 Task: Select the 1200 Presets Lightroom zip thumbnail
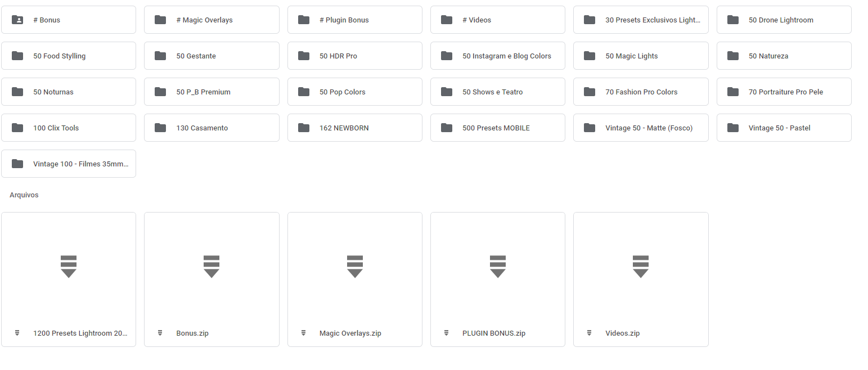pos(69,266)
